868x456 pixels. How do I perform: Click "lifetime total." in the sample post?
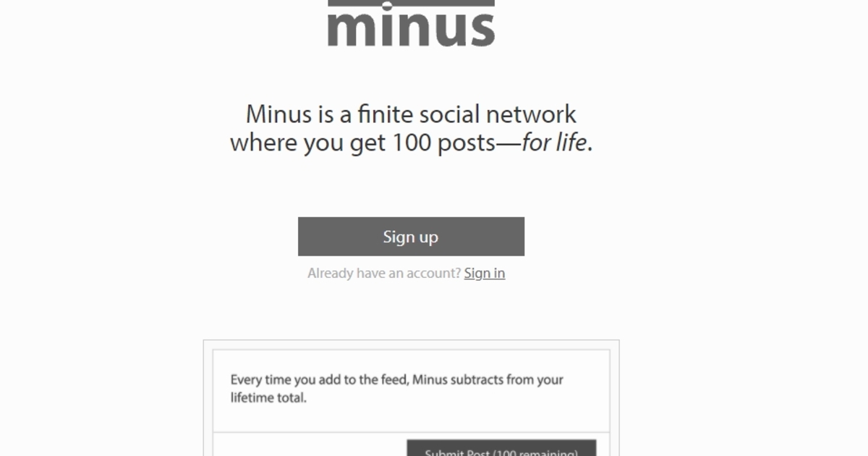(x=268, y=397)
